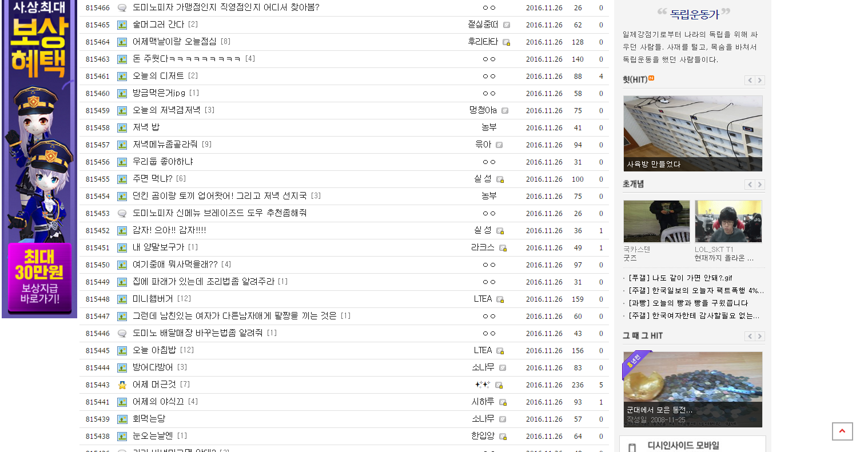Click speech bubble icon of post 815466

pyautogui.click(x=122, y=8)
